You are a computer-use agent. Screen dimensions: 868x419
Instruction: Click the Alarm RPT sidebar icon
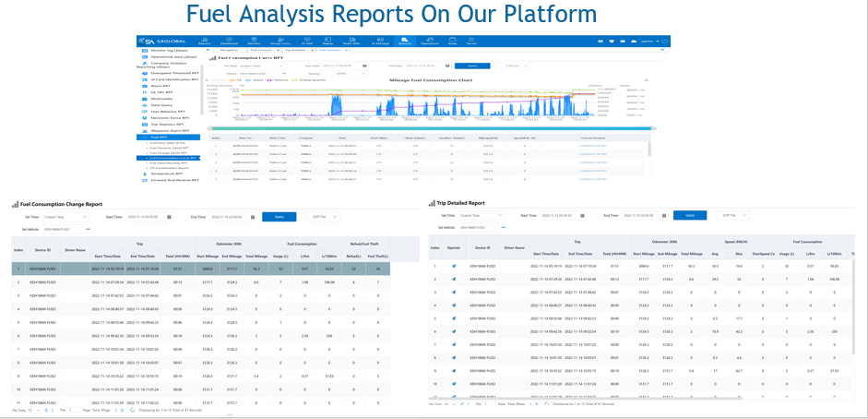(146, 87)
